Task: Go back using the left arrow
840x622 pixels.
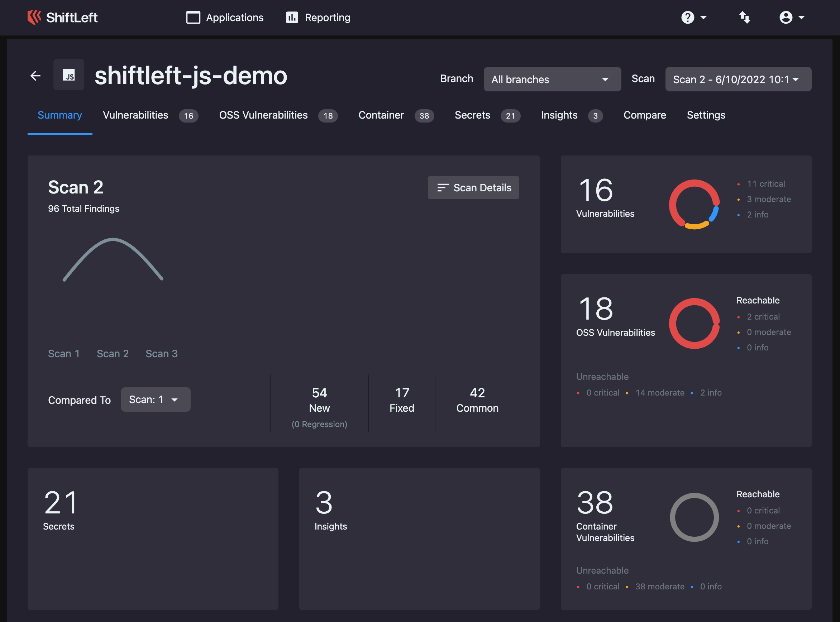Action: pos(35,76)
